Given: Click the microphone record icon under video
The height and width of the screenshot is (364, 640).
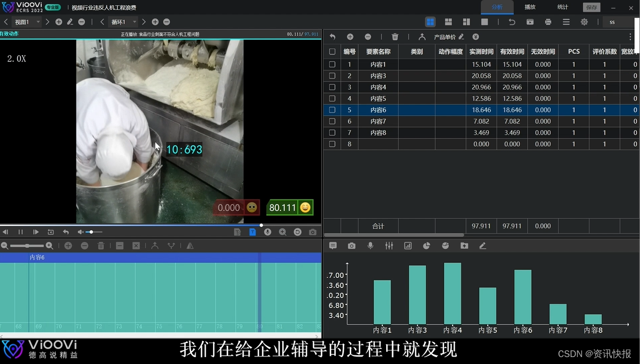Looking at the screenshot, I should pyautogui.click(x=268, y=232).
